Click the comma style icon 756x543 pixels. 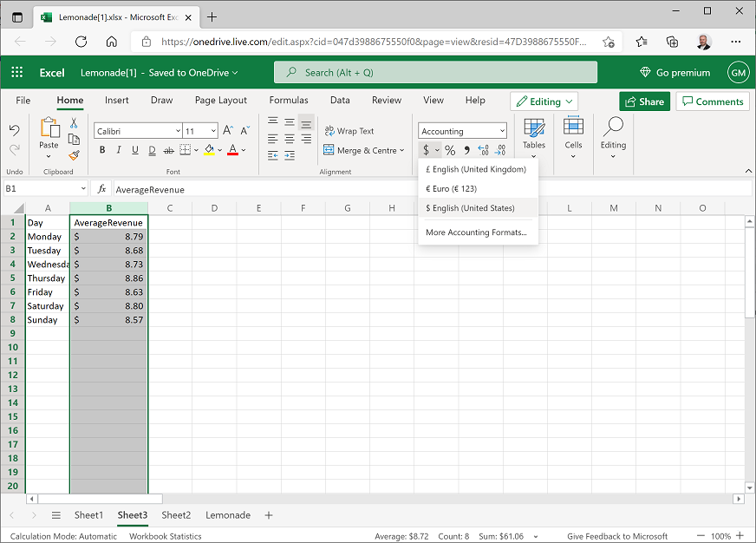tap(466, 150)
